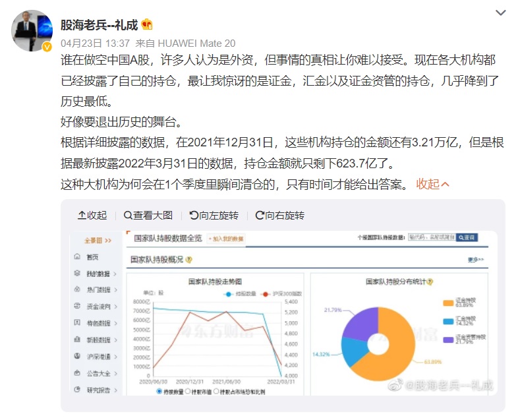518x420 pixels.
Task: Click the orange 证金持股 legend swatch
Action: [x=448, y=303]
